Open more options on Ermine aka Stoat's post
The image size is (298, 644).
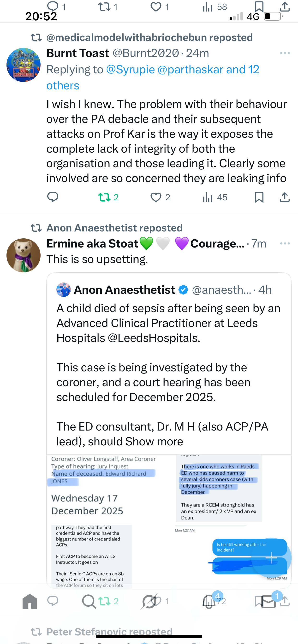pos(285,243)
